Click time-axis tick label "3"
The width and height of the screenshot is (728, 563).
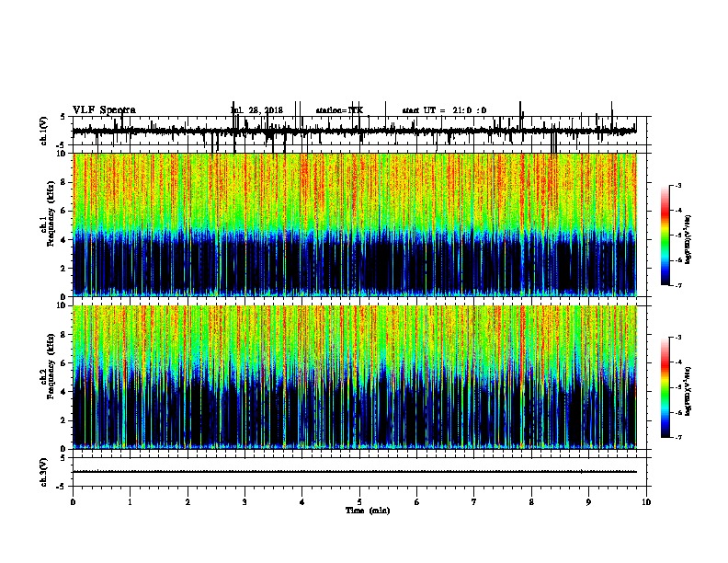coord(245,502)
